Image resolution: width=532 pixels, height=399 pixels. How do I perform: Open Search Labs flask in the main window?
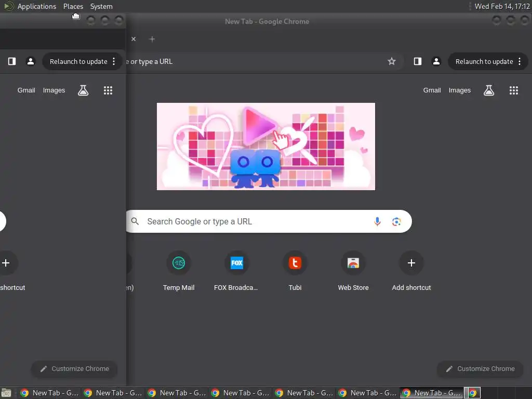489,90
